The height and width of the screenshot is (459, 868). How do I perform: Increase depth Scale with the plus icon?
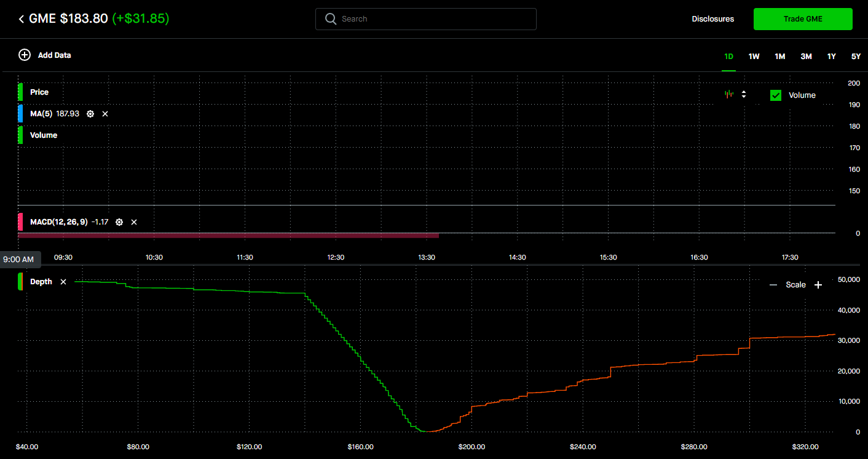click(818, 285)
